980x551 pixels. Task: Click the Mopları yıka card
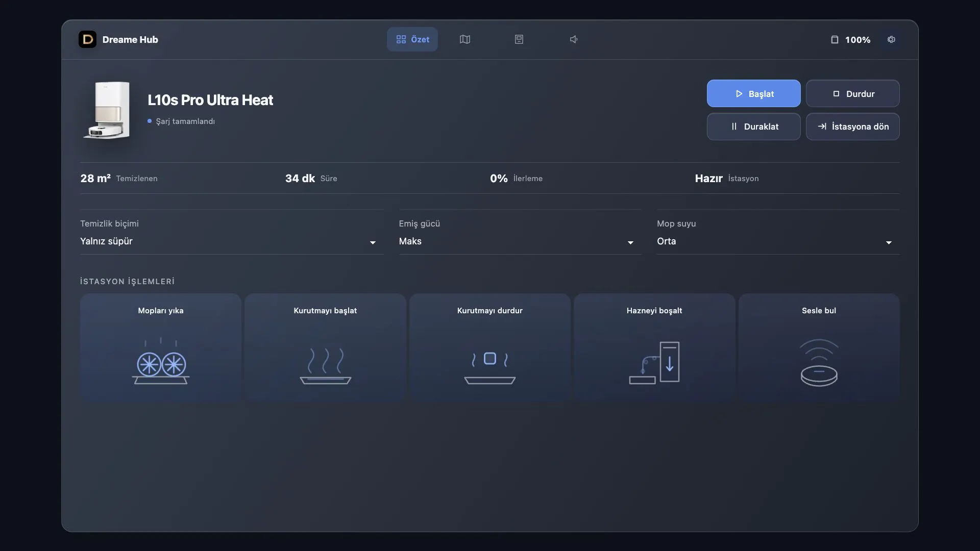click(x=161, y=348)
